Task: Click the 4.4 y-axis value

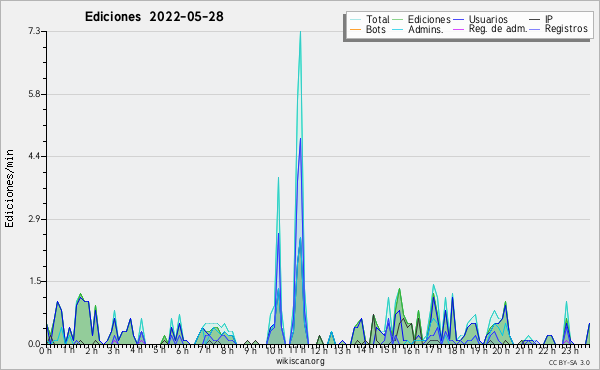Action: 34,156
